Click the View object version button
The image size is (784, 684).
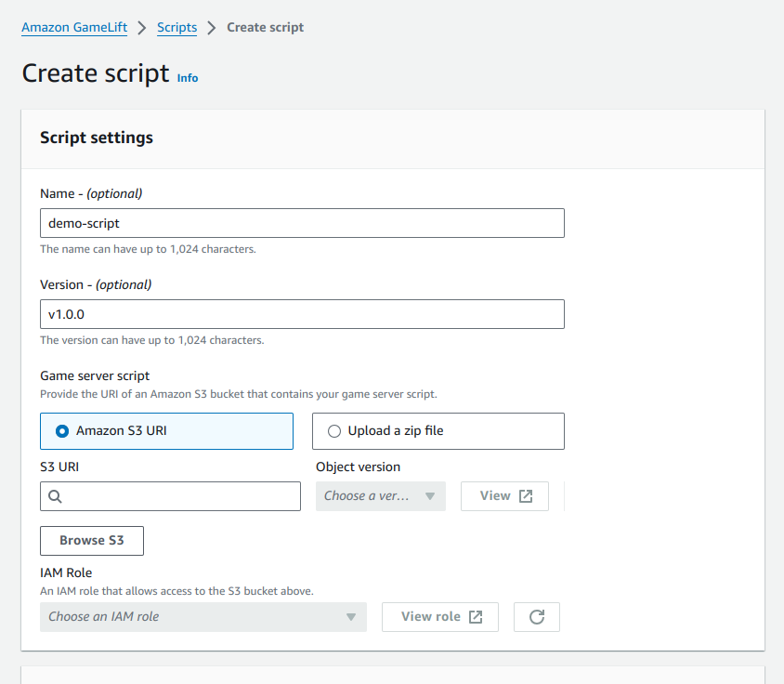[x=504, y=496]
